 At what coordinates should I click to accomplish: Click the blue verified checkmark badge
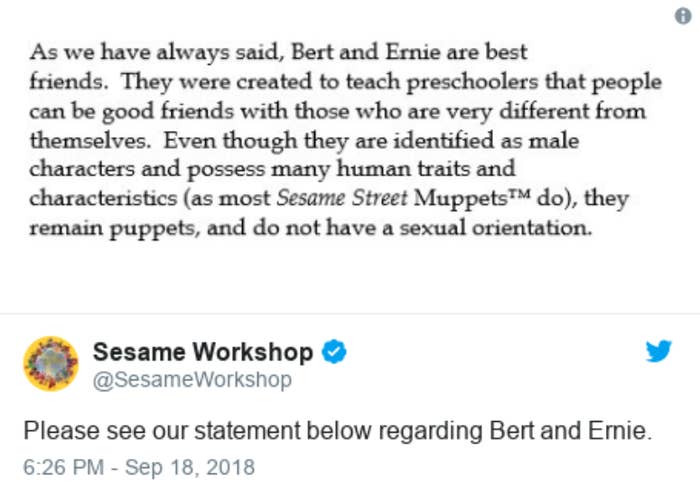point(334,351)
